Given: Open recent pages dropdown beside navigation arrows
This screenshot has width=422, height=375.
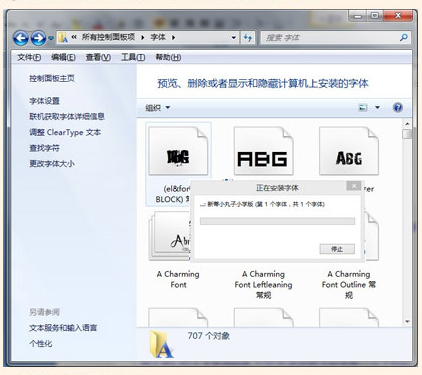Looking at the screenshot, I should pos(51,38).
